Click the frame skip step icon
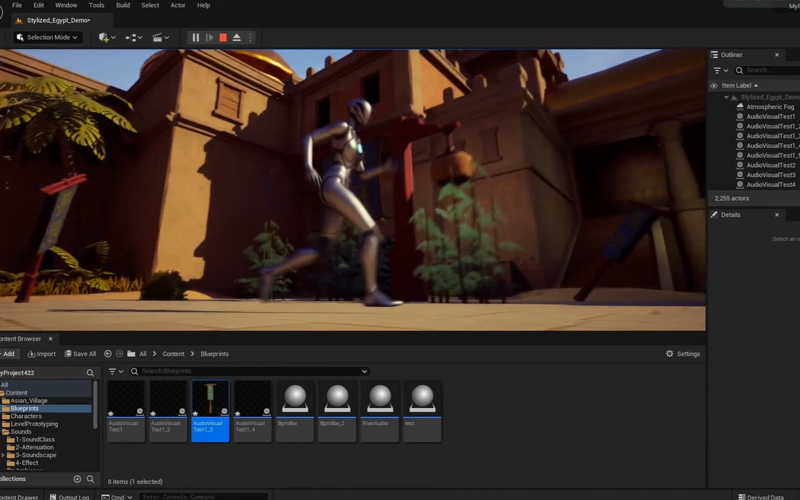Screen dimensions: 800x500 tap(210, 38)
